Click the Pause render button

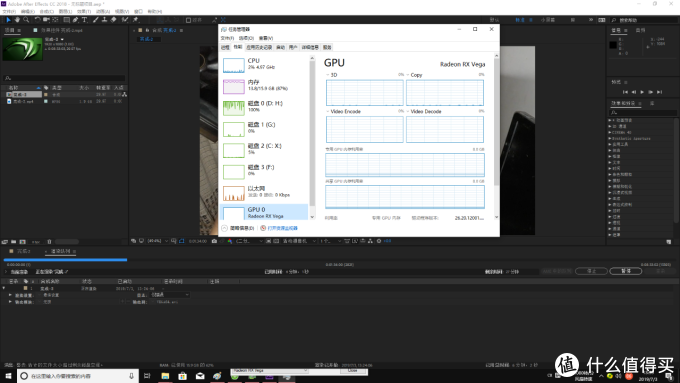point(626,271)
